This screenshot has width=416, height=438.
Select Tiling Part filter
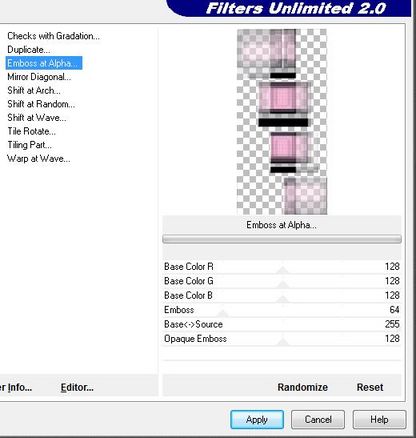point(29,145)
